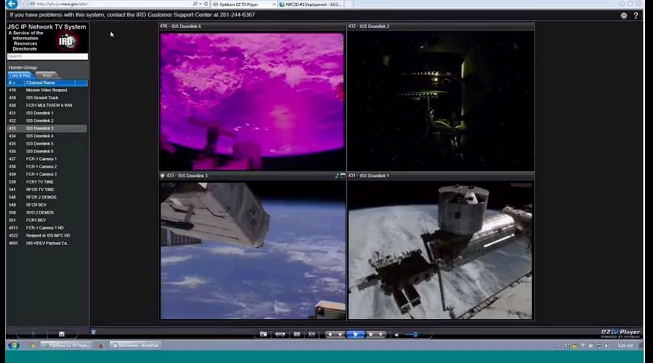653x363 pixels.
Task: Sort by the # column header
Action: [x=15, y=83]
